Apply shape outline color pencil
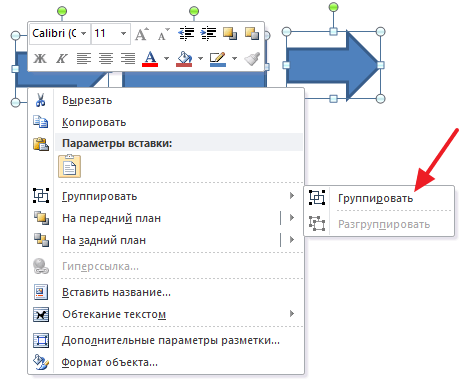The image size is (462, 382). click(x=218, y=59)
